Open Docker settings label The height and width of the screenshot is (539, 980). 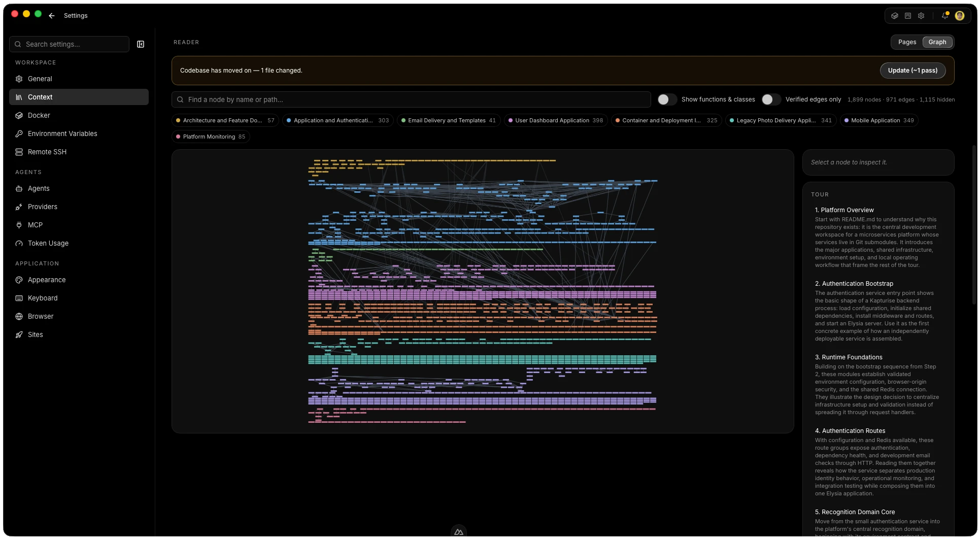[x=39, y=115]
